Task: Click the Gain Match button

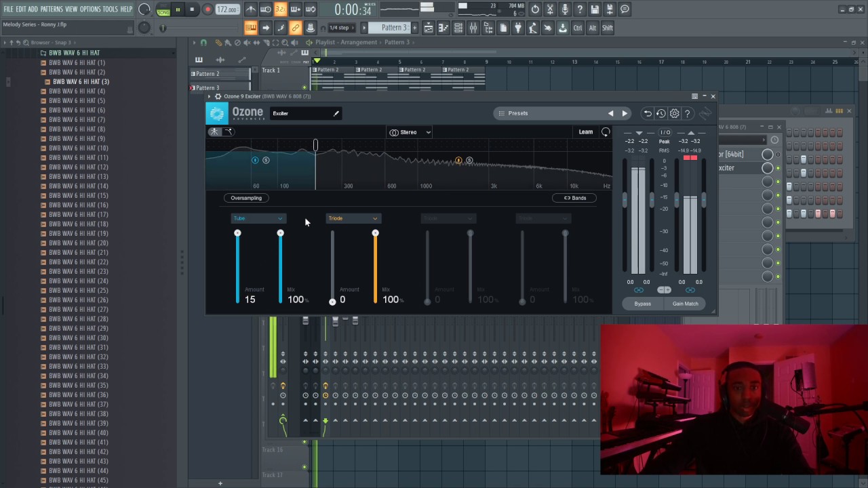Action: tap(685, 304)
